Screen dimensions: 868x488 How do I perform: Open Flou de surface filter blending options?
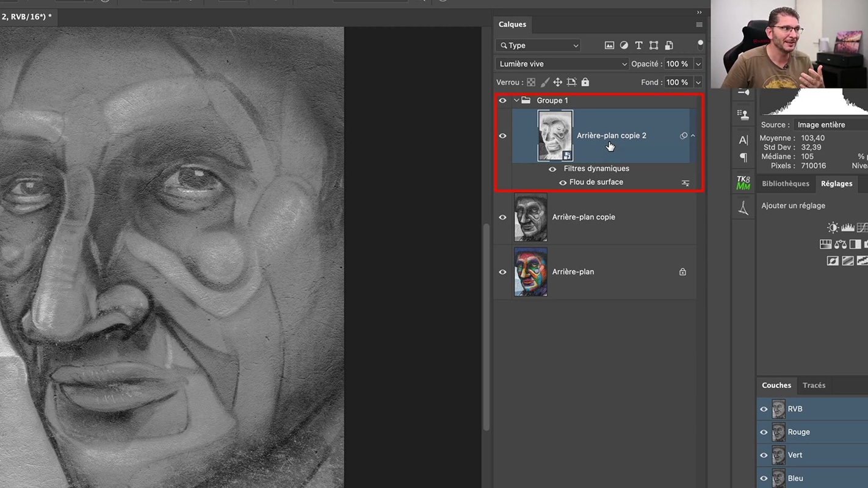coord(685,183)
